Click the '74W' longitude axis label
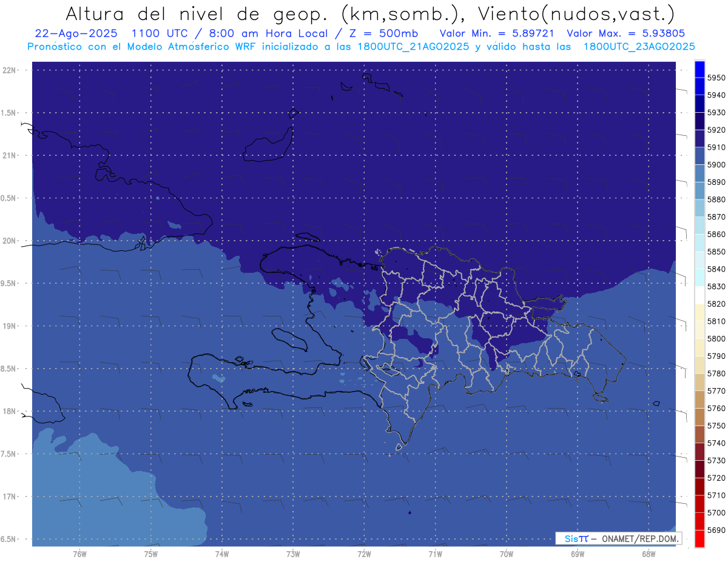 point(221,554)
